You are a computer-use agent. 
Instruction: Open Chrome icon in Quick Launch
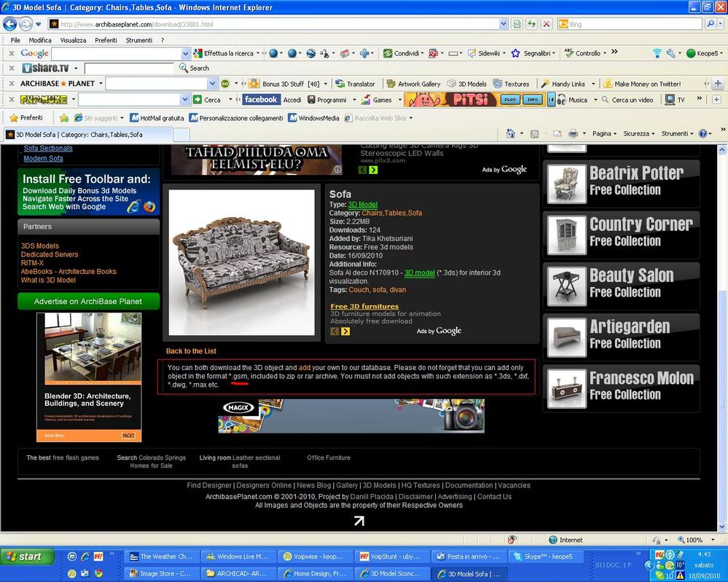[98, 573]
